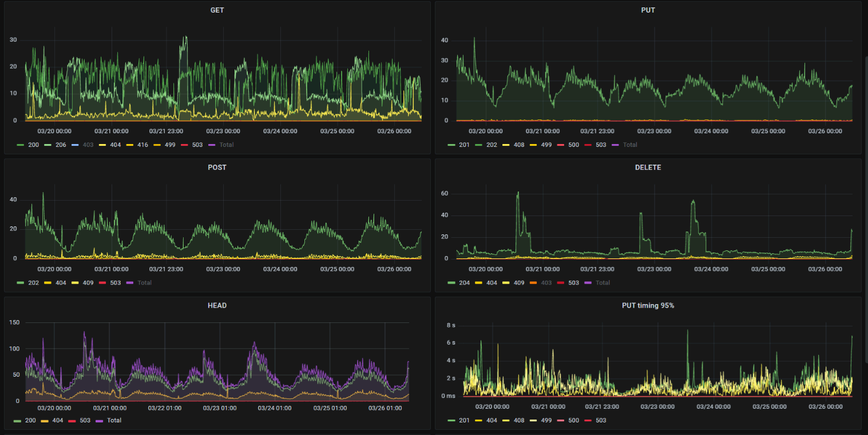This screenshot has height=435, width=868.
Task: Click the 8 s label on PUT timing axis
Action: (x=451, y=325)
